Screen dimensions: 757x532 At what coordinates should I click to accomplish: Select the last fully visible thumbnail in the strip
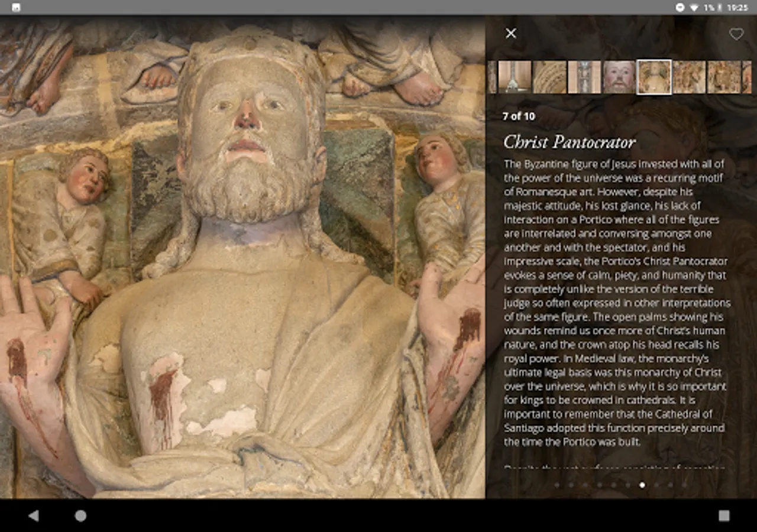click(x=724, y=77)
